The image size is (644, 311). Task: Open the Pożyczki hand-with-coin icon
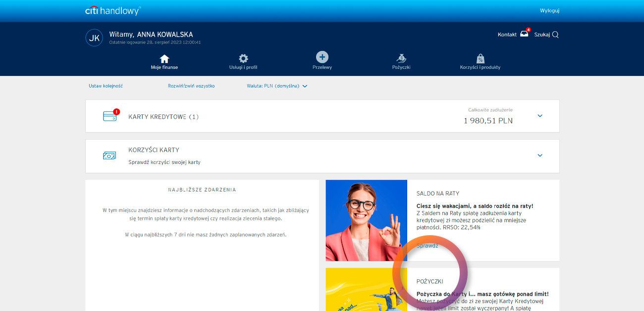coord(401,58)
